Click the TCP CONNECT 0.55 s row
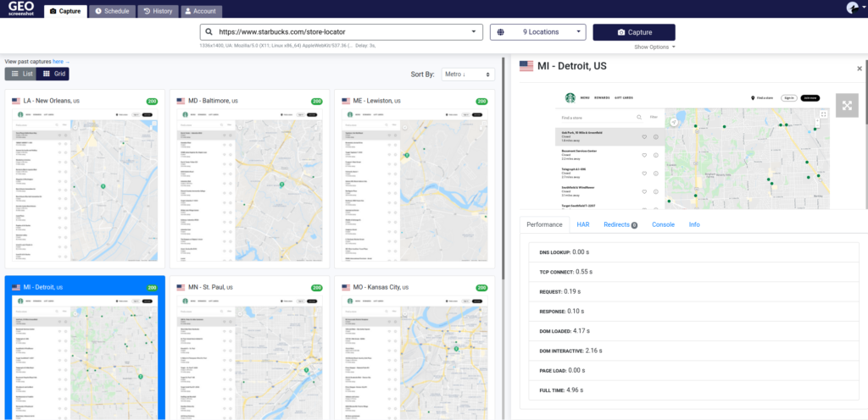The width and height of the screenshot is (868, 420). (693, 272)
